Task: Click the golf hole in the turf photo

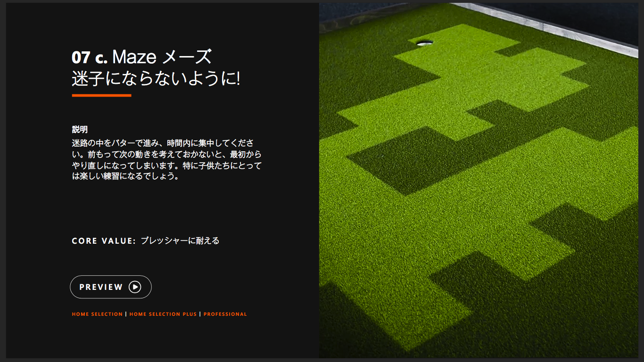Action: coord(424,42)
